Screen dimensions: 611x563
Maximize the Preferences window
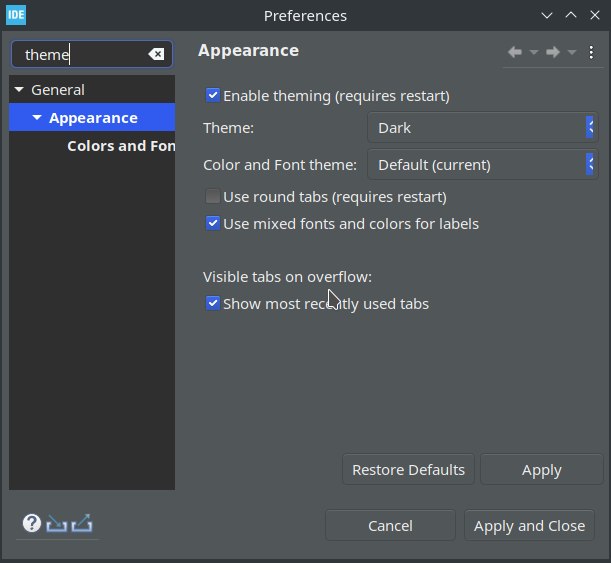pyautogui.click(x=571, y=16)
